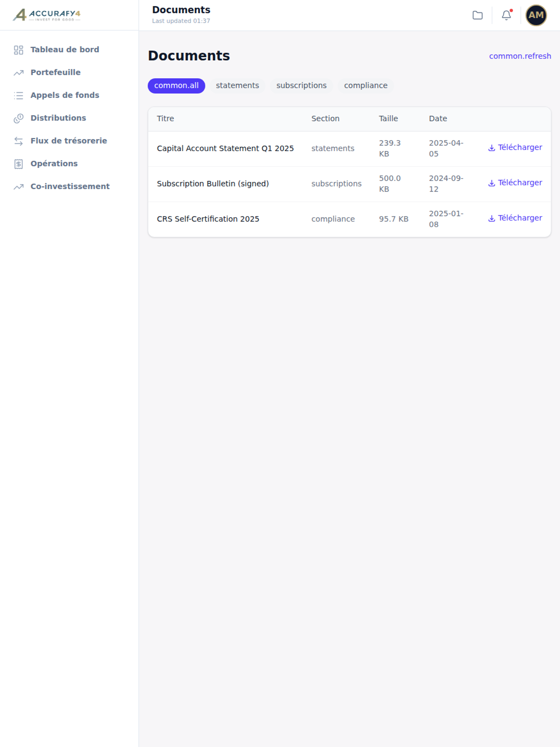Open the folder icon in header
This screenshot has height=747, width=560.
coord(477,15)
